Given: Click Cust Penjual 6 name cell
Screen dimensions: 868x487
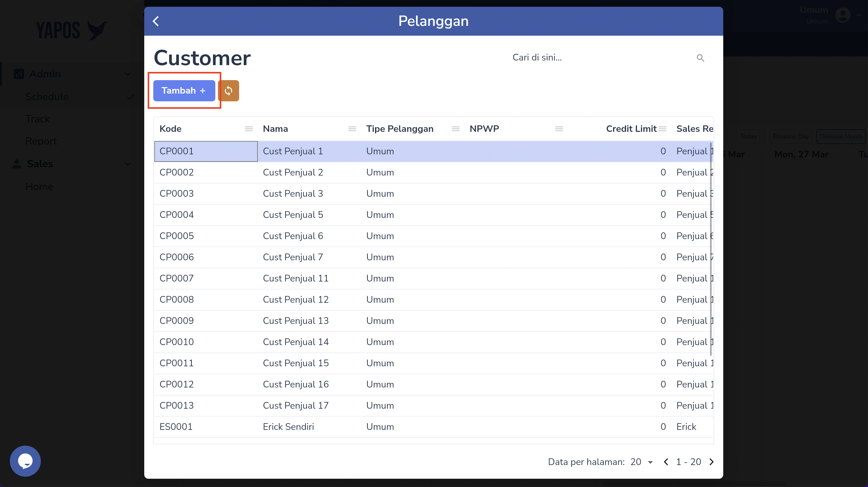Looking at the screenshot, I should point(293,236).
